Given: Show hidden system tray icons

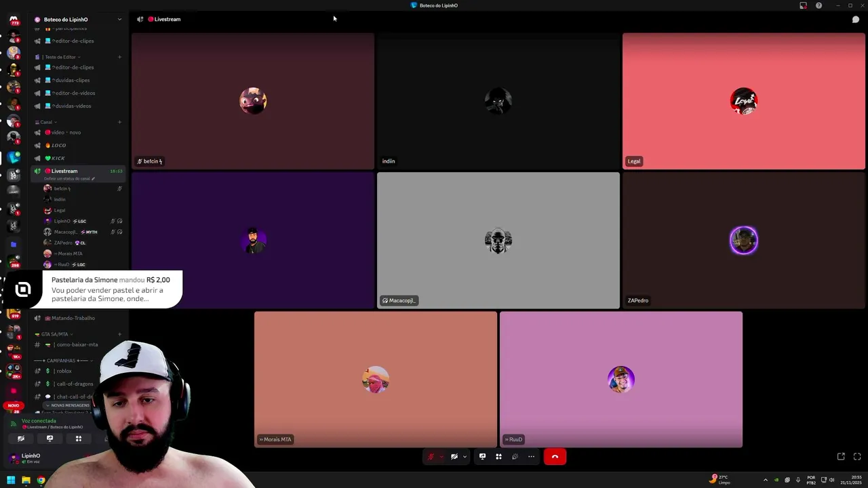Looking at the screenshot, I should [766, 480].
